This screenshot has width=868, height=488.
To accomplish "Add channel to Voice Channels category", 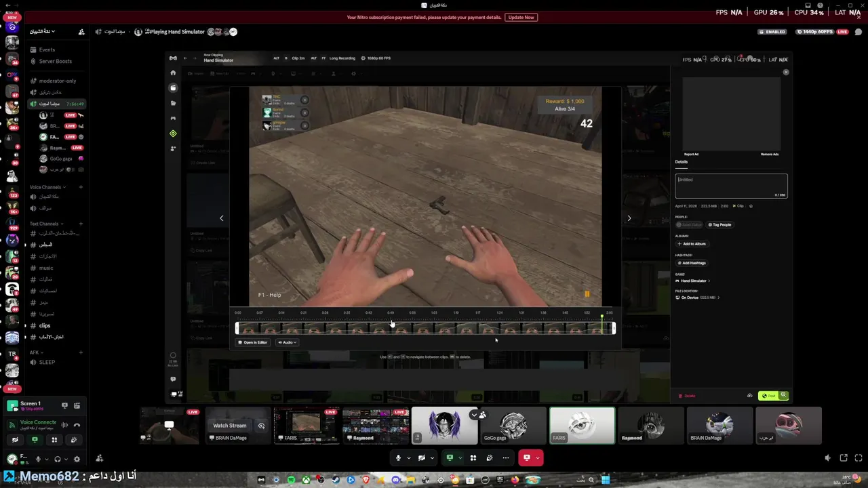I will tap(81, 187).
